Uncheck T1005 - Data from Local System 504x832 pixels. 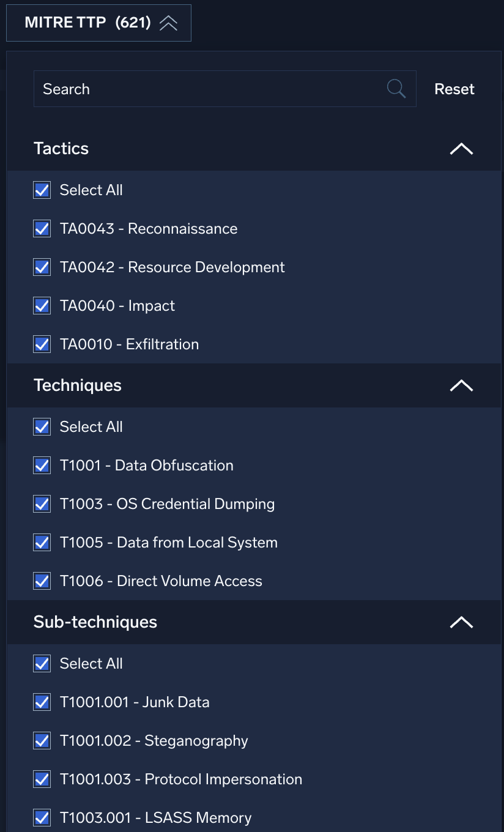click(x=42, y=543)
